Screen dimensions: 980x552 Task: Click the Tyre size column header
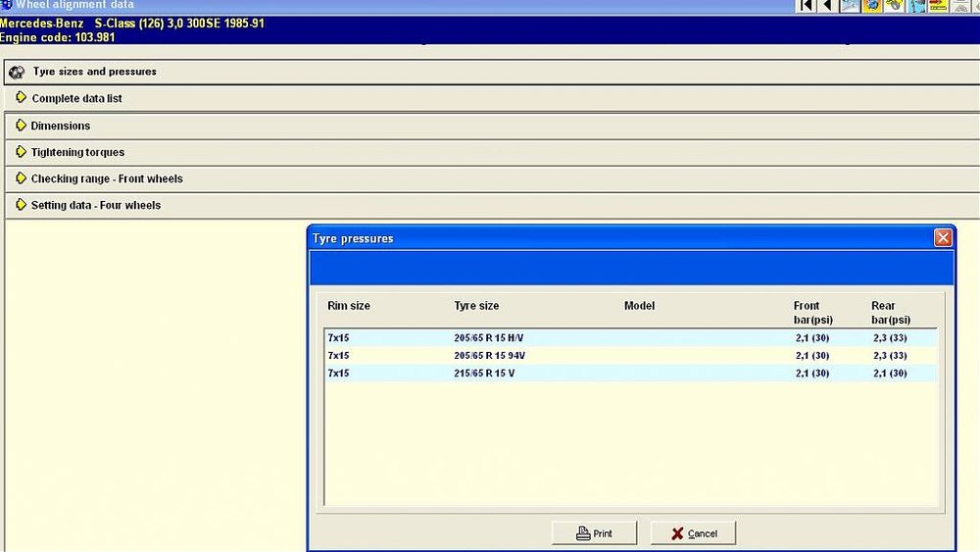[476, 306]
